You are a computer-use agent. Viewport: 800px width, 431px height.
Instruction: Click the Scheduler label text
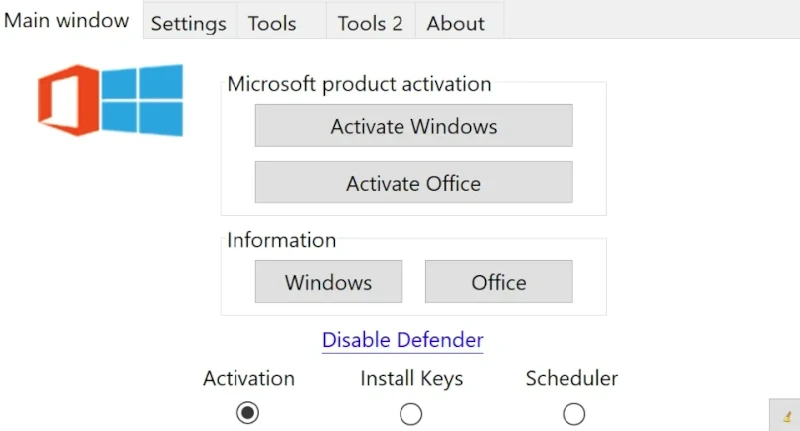tap(572, 378)
